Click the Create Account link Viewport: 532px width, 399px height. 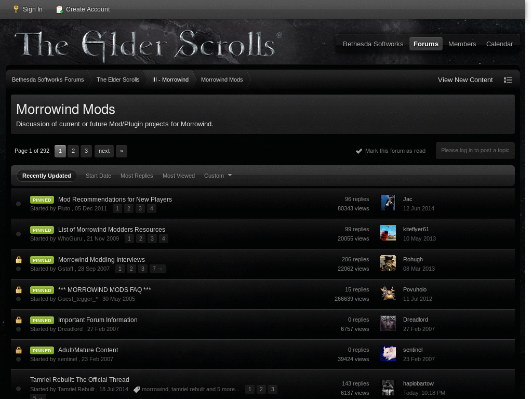point(88,9)
